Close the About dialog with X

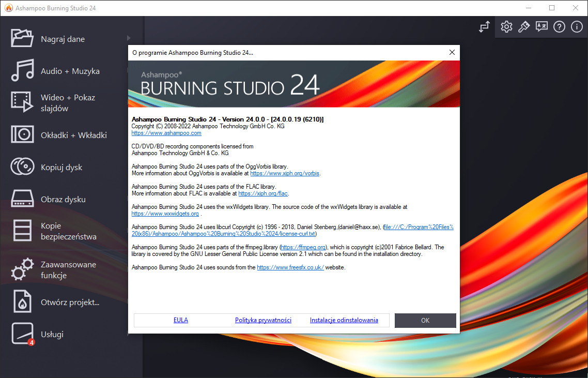[x=452, y=53]
